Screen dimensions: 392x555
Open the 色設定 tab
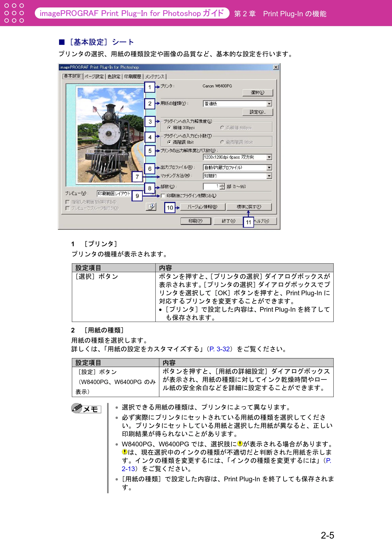click(x=114, y=76)
